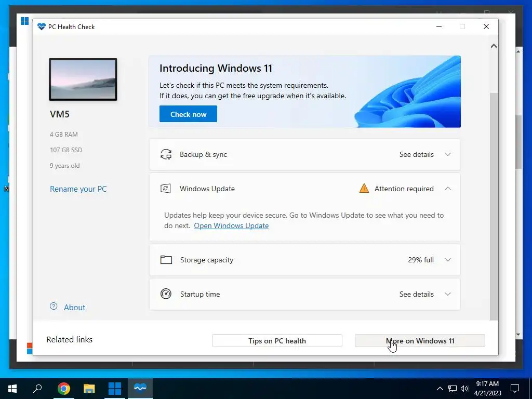
Task: Click the '29% full' storage value
Action: pyautogui.click(x=421, y=260)
